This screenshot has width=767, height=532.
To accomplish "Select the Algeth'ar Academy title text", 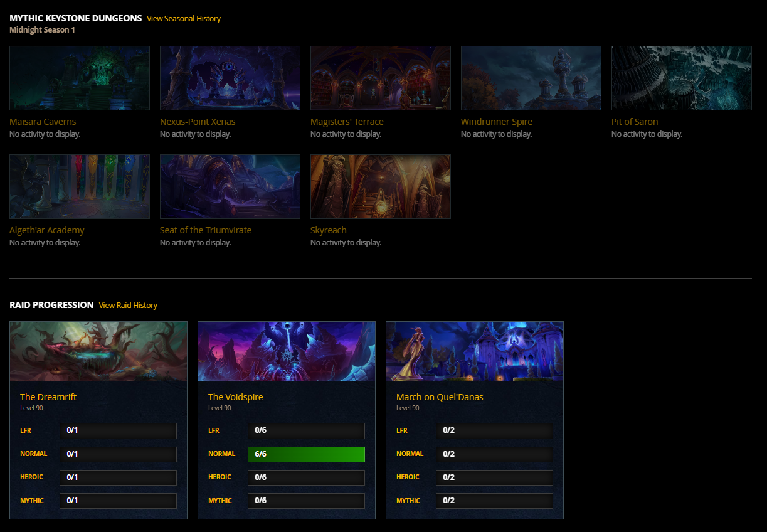I will point(47,230).
